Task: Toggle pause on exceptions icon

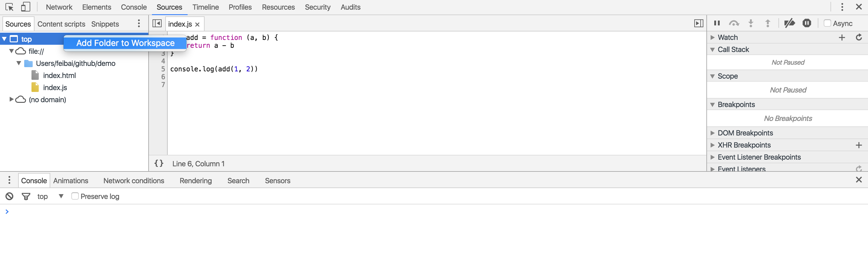Action: pos(806,23)
